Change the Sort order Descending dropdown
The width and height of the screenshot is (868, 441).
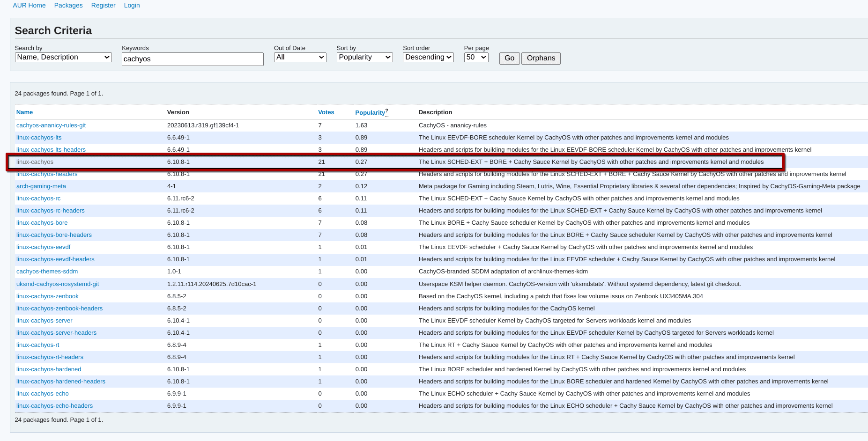coord(428,57)
